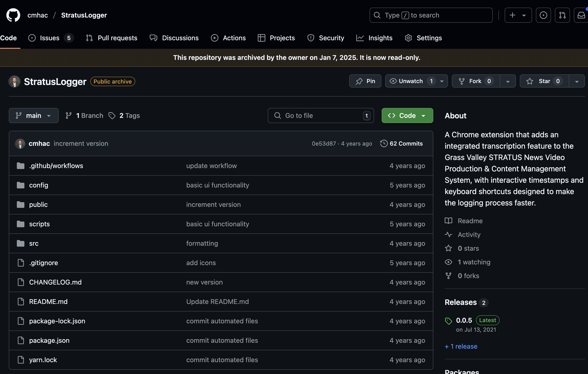Open the package.json file

coord(49,340)
